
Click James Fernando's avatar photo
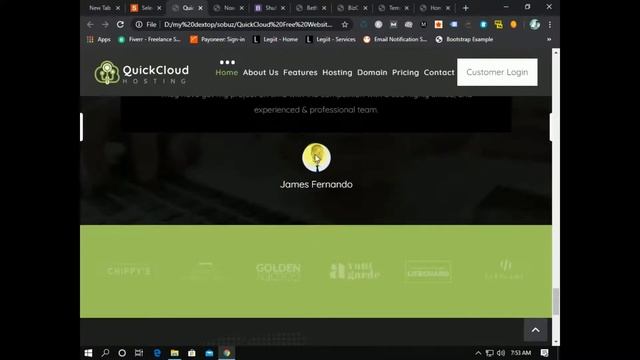[316, 158]
